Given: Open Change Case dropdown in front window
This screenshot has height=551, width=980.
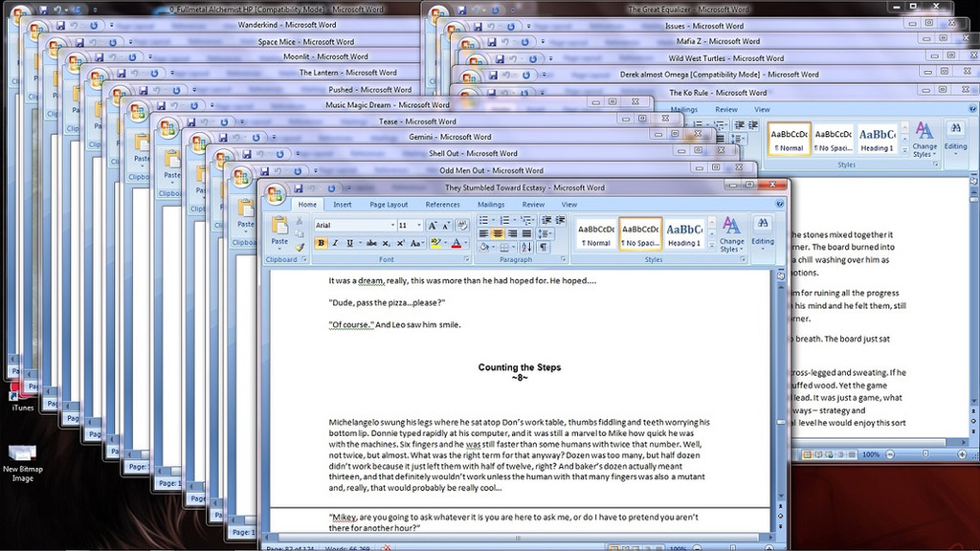Looking at the screenshot, I should pos(417,243).
